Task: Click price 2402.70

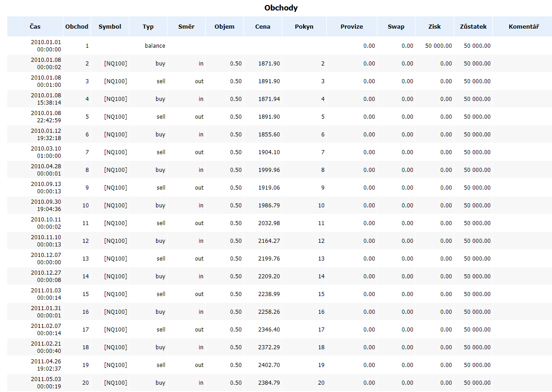Action: coord(269,365)
